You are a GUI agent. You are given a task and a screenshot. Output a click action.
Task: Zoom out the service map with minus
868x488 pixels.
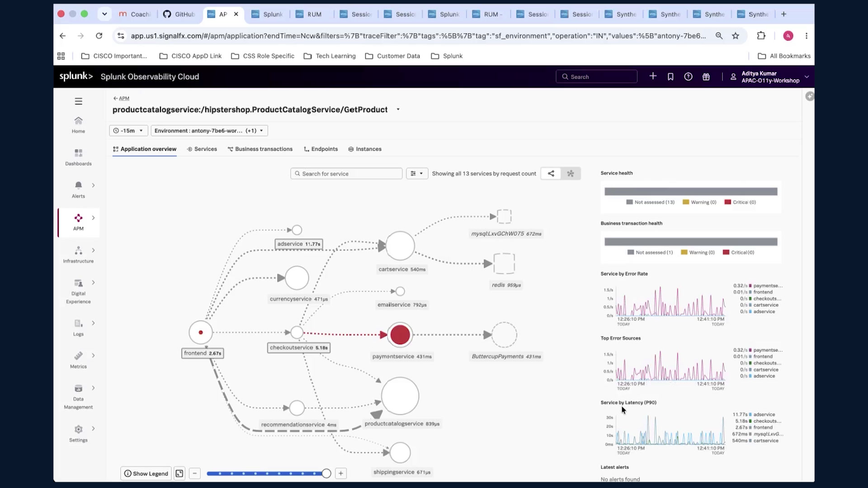click(x=194, y=474)
